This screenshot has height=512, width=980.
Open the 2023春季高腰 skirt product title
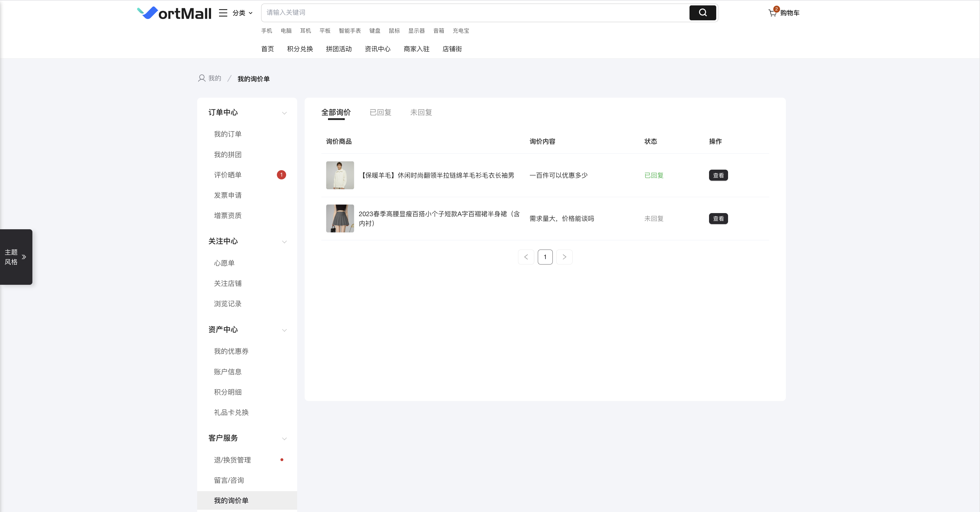coord(439,218)
